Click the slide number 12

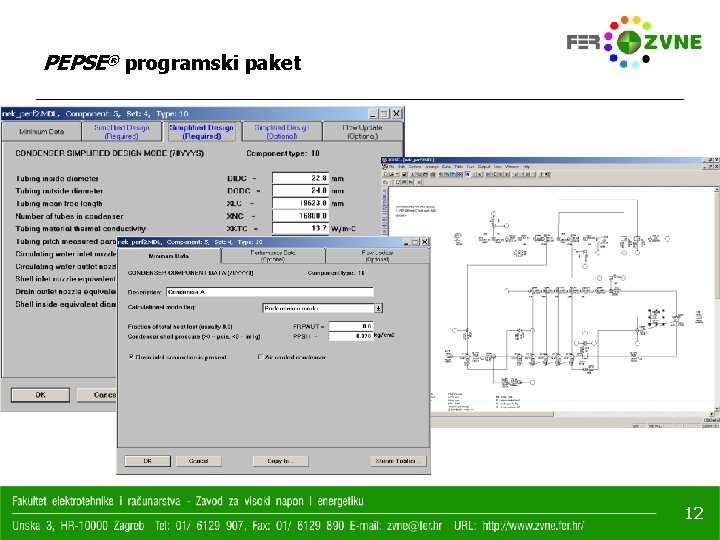coord(694,513)
